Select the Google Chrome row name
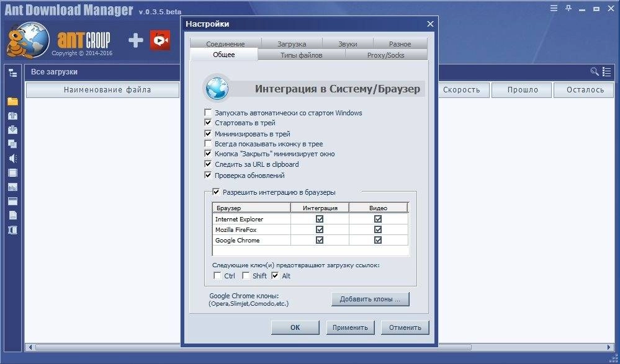Image resolution: width=620 pixels, height=364 pixels. (237, 241)
